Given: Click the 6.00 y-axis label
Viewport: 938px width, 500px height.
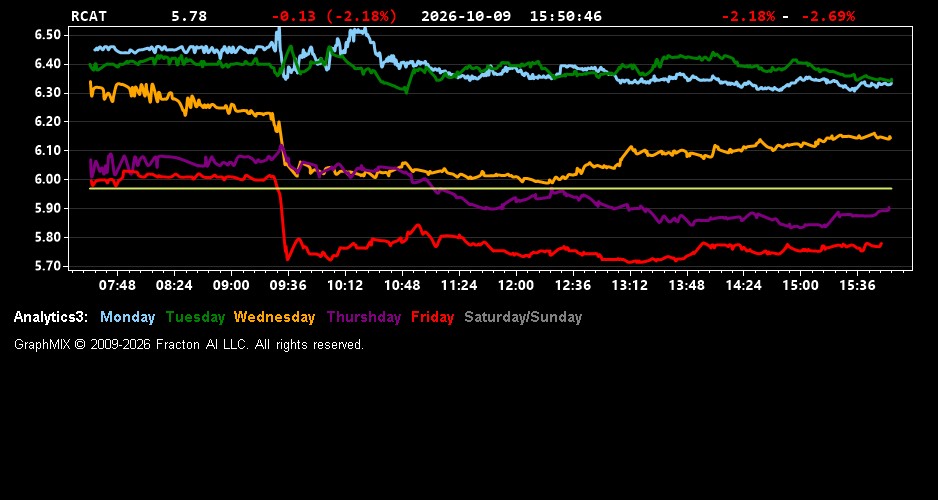Looking at the screenshot, I should pos(48,179).
